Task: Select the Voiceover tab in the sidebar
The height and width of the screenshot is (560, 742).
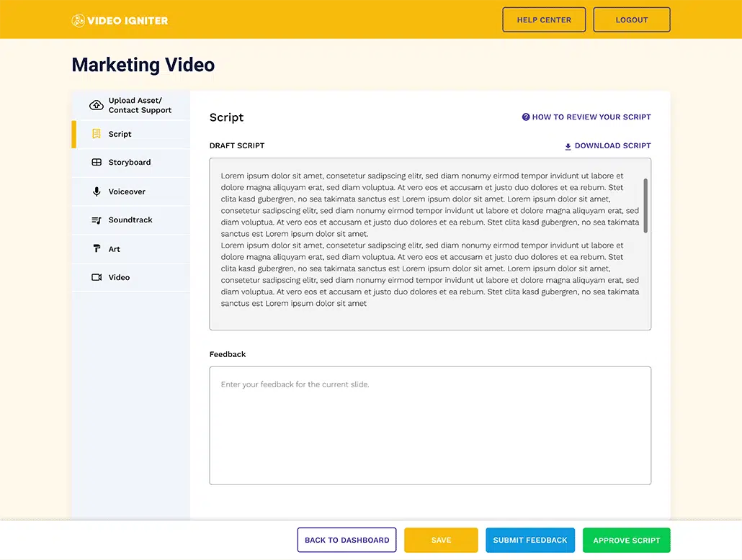Action: click(130, 191)
